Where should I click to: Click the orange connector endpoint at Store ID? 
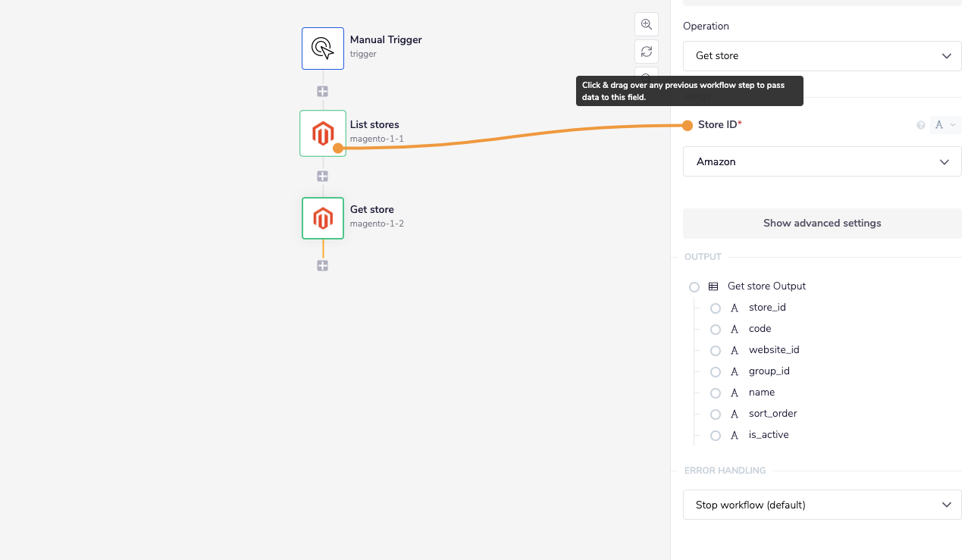[x=688, y=124]
